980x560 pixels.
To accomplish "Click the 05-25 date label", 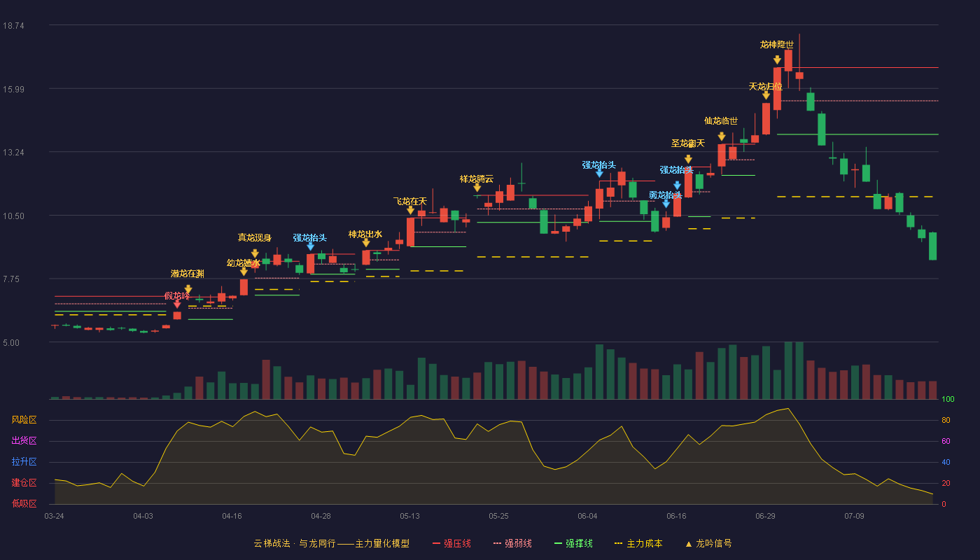I will 498,516.
